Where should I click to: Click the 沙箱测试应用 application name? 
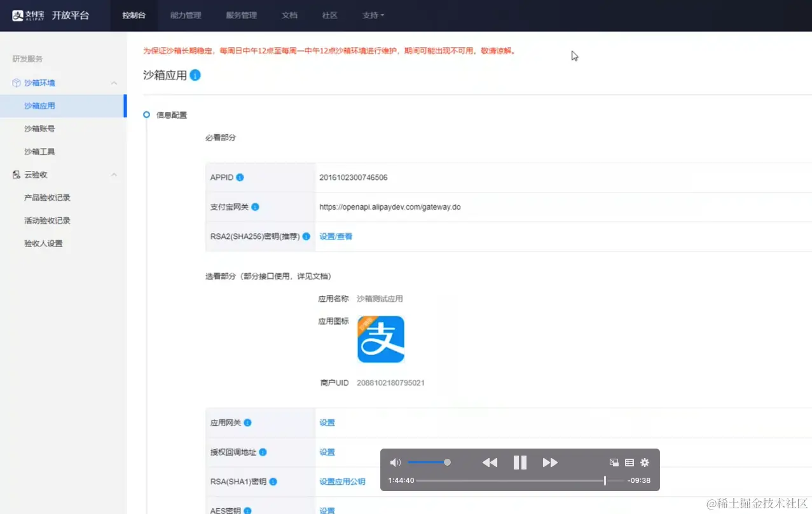[x=380, y=299]
